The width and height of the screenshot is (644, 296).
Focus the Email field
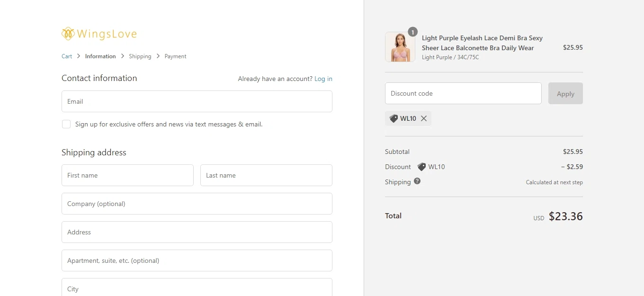tap(197, 101)
